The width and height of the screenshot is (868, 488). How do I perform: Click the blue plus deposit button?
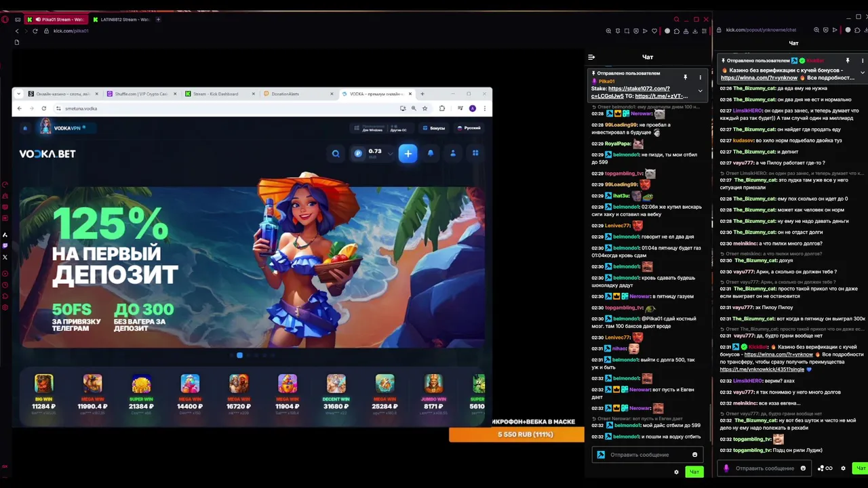coord(408,154)
